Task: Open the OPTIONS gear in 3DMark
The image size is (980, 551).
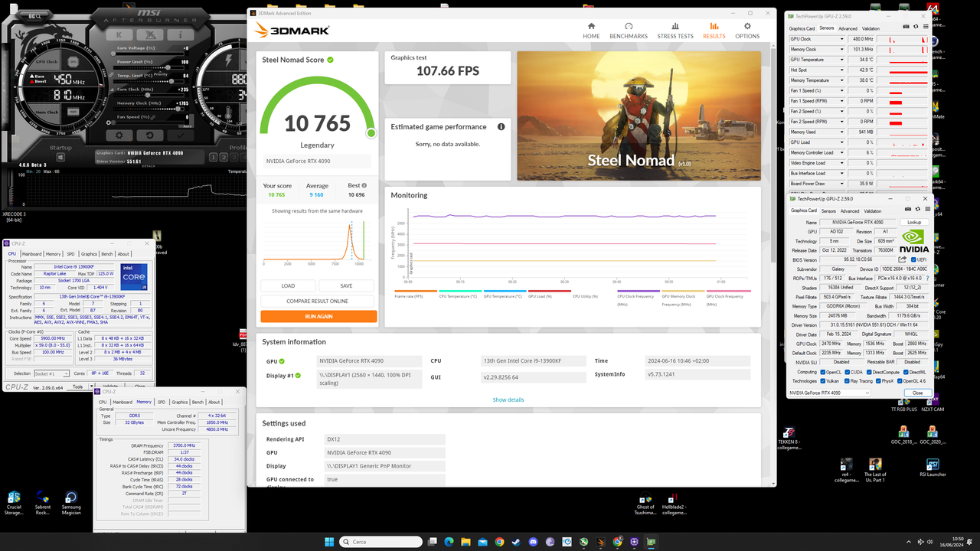Action: click(747, 31)
